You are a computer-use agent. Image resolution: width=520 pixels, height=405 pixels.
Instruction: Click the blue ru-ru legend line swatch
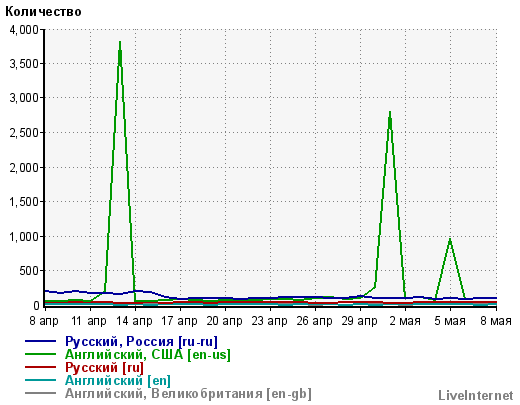click(40, 341)
